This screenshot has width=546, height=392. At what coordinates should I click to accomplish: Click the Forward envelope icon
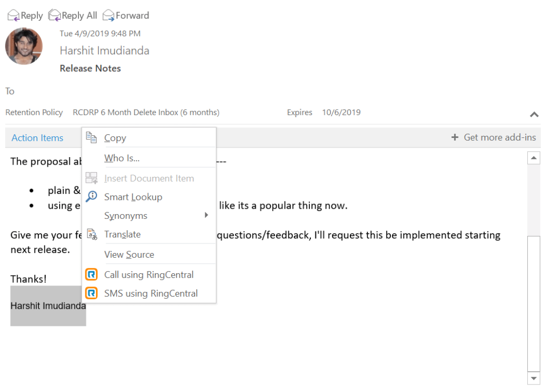pos(109,15)
